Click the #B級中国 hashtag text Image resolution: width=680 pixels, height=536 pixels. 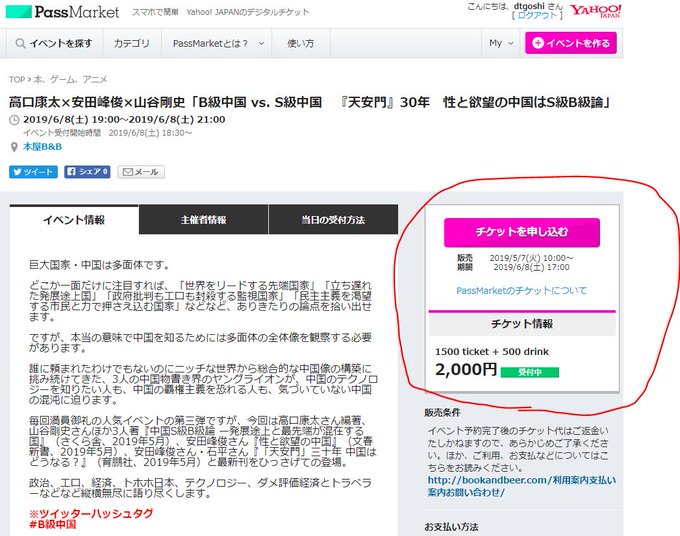[x=52, y=524]
